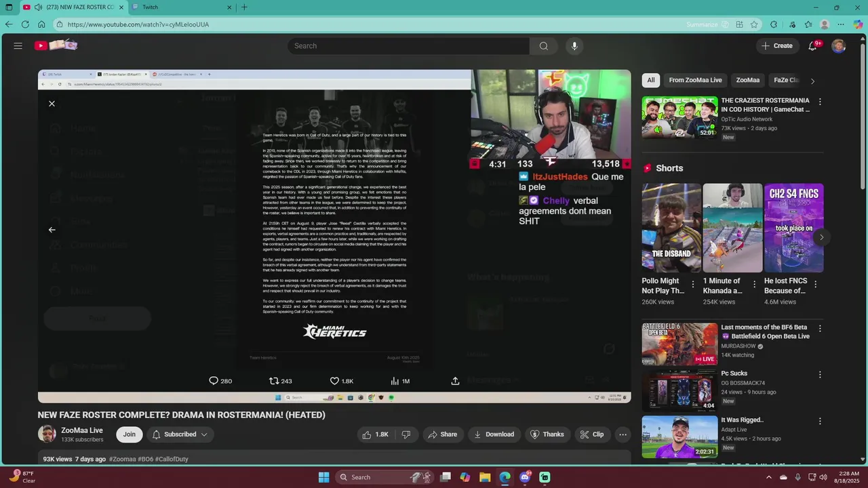Refresh the page in the browser
Image resolution: width=868 pixels, height=488 pixels.
point(25,24)
